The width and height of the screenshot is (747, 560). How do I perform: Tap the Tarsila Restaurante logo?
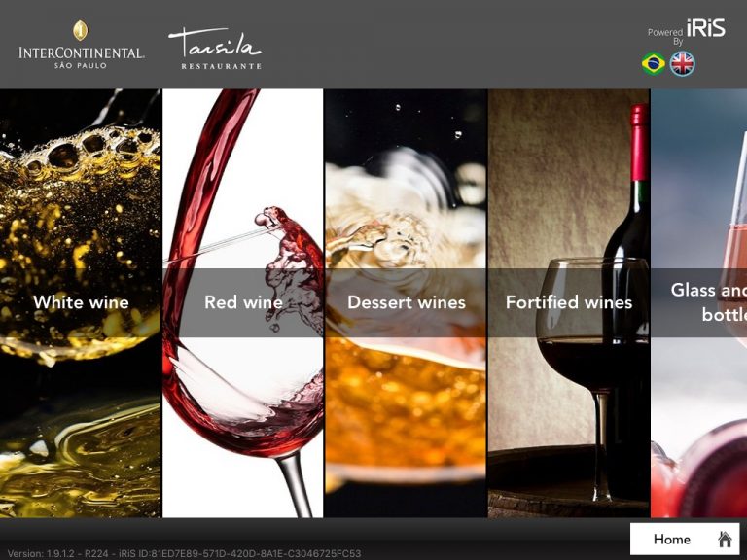coord(215,48)
